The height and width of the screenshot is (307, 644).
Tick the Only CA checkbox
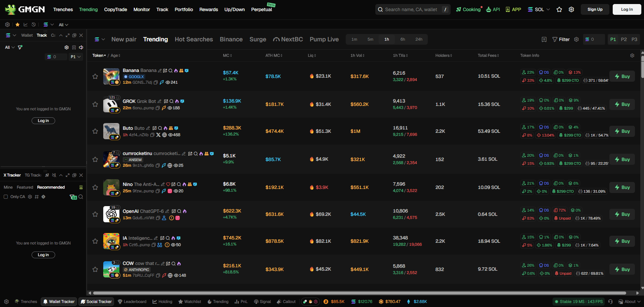[6, 197]
